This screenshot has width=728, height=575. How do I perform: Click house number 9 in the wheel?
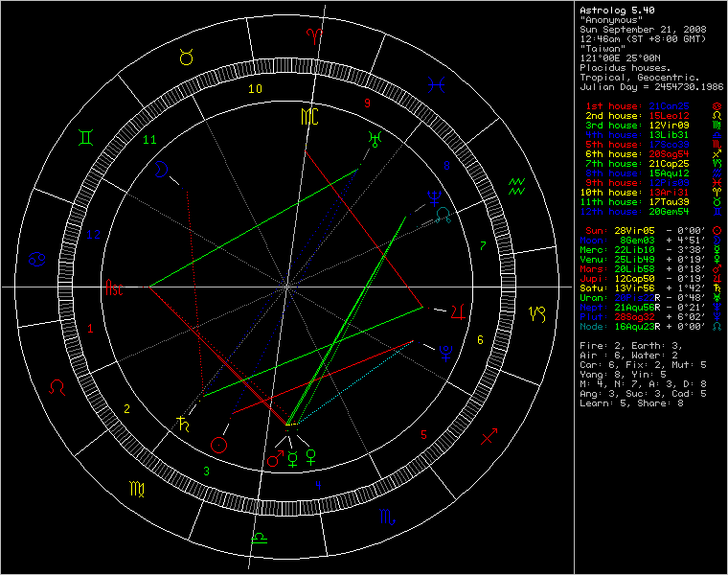pos(367,103)
